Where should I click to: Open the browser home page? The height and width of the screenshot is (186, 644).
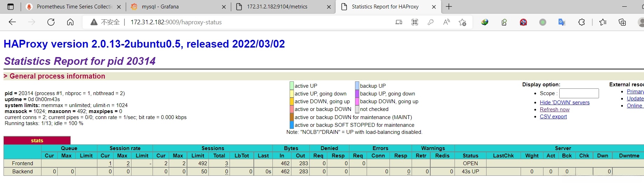click(70, 22)
